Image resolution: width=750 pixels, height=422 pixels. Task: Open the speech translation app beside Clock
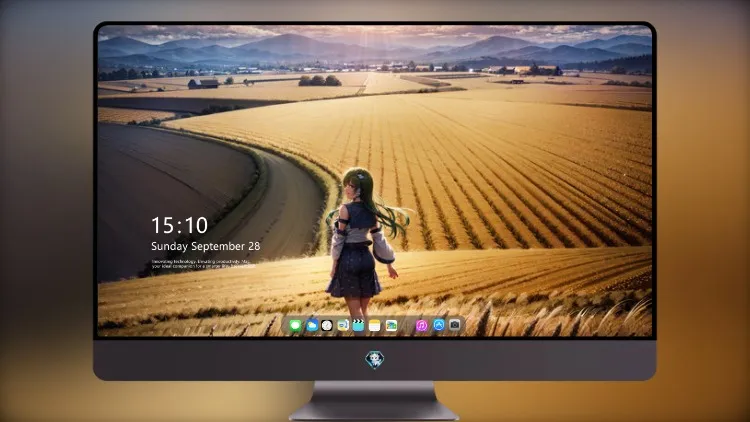343,326
